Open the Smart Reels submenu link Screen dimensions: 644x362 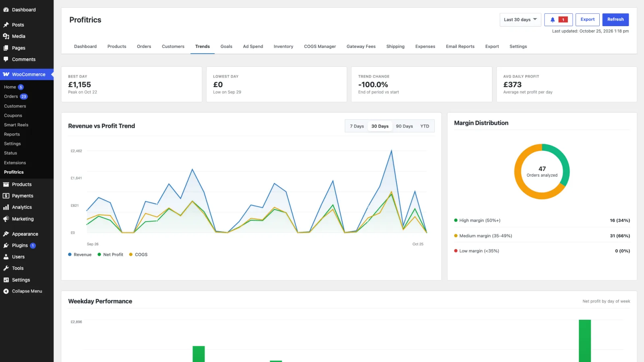pyautogui.click(x=16, y=125)
